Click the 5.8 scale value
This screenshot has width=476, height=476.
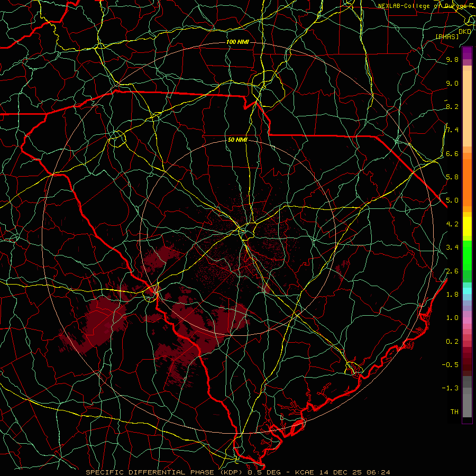coord(452,177)
